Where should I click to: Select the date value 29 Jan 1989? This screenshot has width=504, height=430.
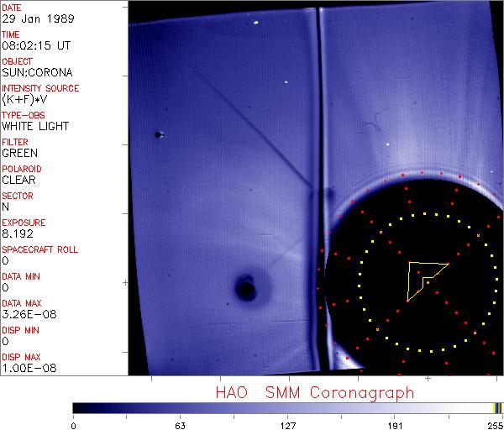[x=39, y=18]
